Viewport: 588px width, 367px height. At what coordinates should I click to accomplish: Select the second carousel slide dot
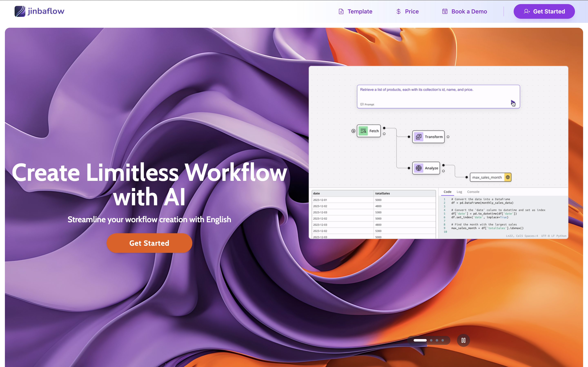(431, 340)
